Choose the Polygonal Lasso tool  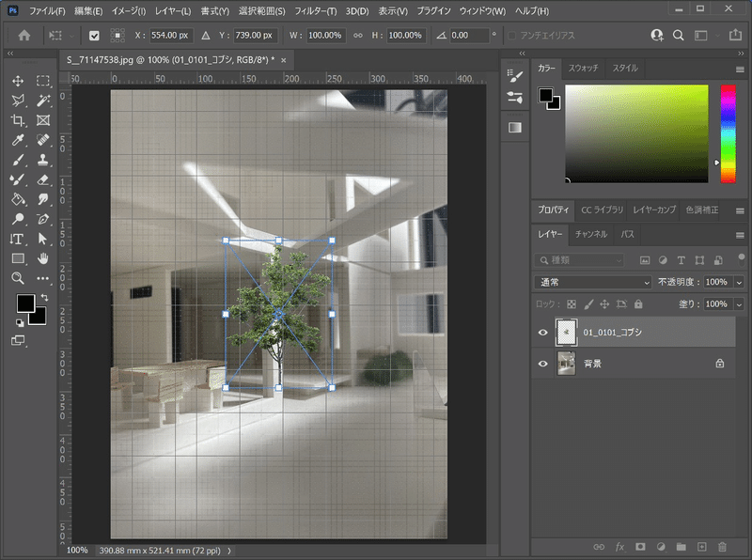(18, 101)
